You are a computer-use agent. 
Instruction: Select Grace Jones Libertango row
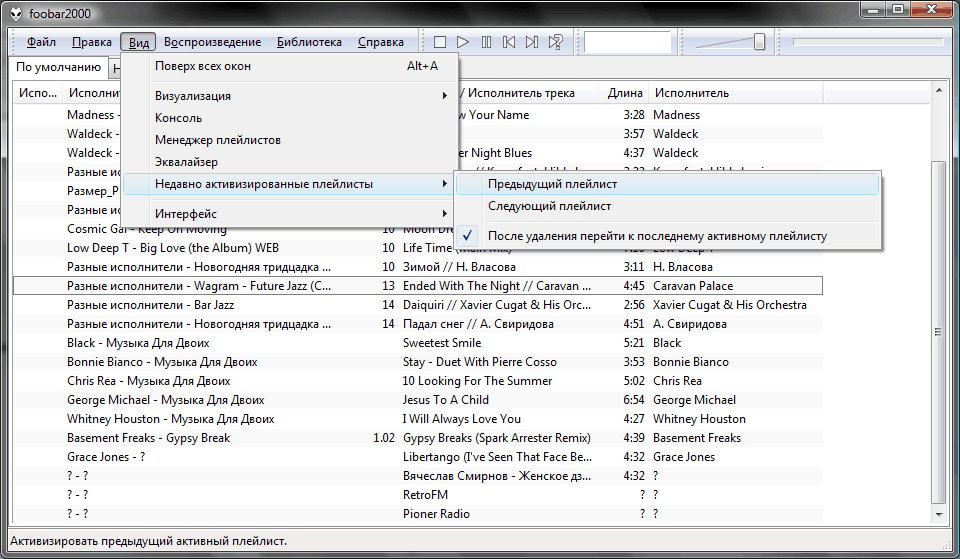(x=418, y=457)
